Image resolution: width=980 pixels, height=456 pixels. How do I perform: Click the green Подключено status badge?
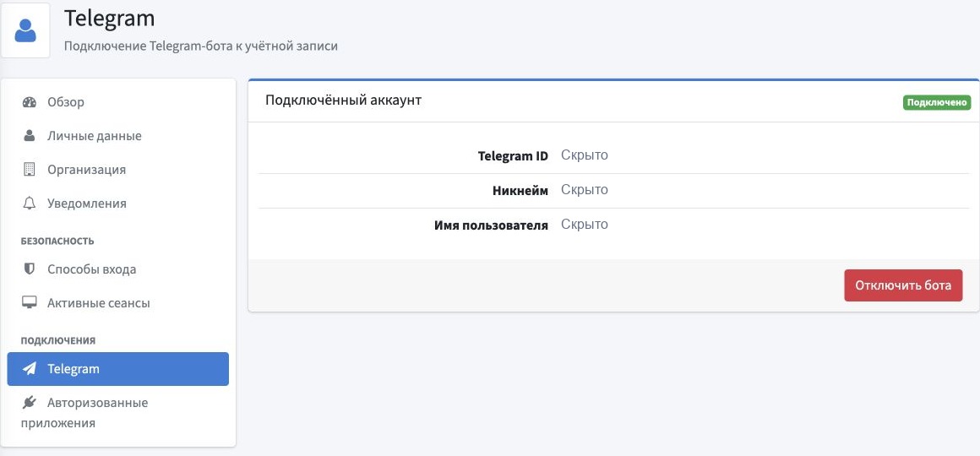(x=937, y=102)
